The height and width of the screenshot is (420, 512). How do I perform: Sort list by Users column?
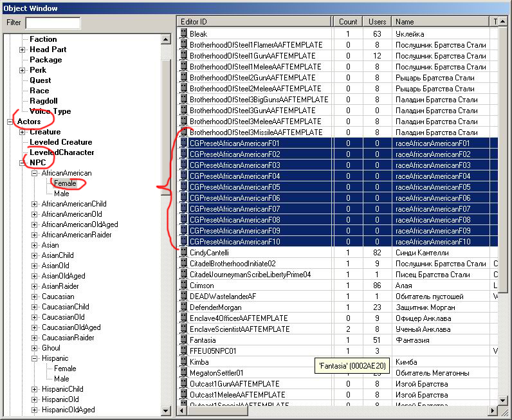pyautogui.click(x=377, y=22)
